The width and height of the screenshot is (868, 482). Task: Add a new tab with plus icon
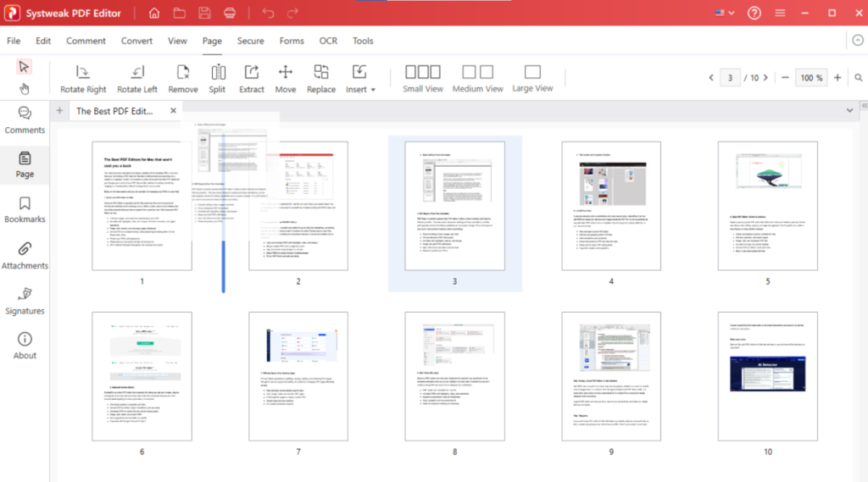coord(59,111)
